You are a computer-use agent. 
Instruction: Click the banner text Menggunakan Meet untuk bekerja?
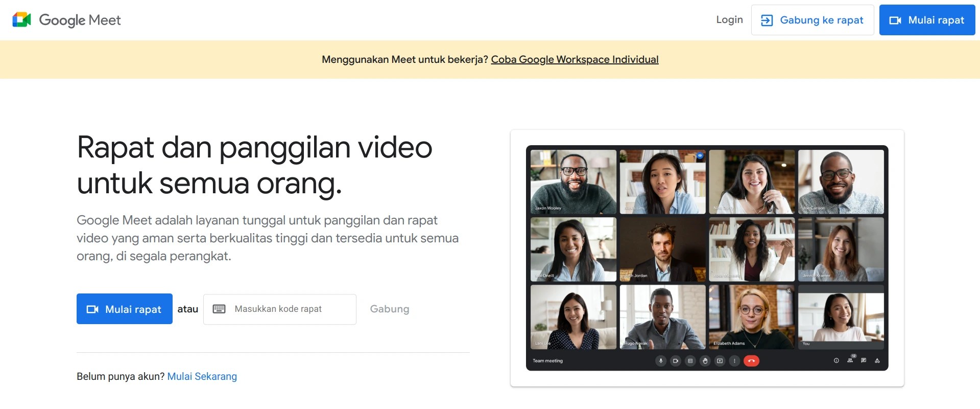point(405,59)
